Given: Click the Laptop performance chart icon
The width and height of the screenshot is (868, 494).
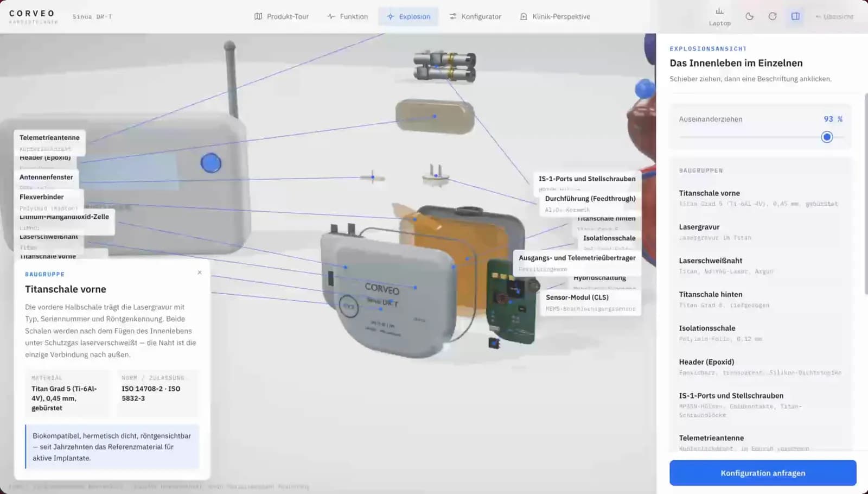Looking at the screenshot, I should (x=719, y=17).
